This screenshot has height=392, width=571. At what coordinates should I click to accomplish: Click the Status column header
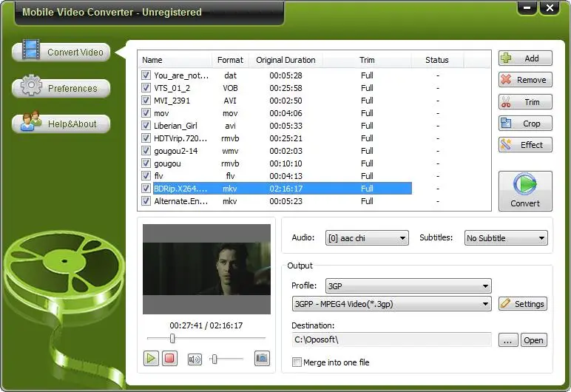pos(437,60)
